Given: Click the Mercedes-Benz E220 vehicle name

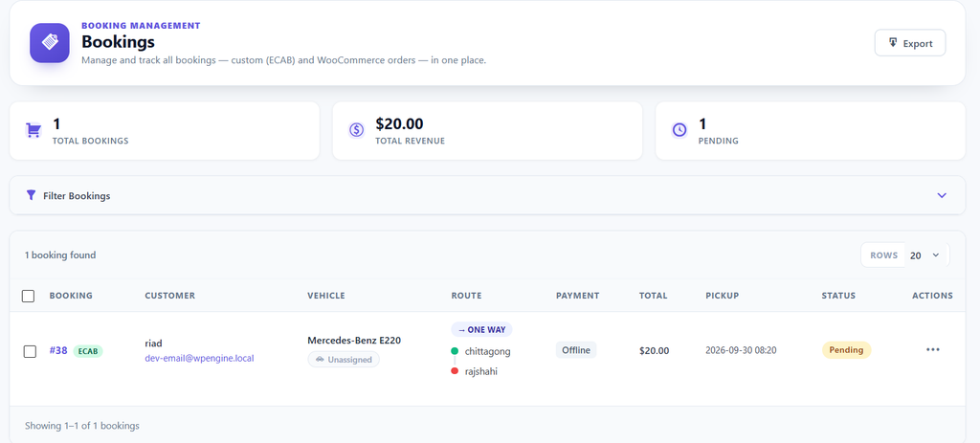Looking at the screenshot, I should [354, 341].
